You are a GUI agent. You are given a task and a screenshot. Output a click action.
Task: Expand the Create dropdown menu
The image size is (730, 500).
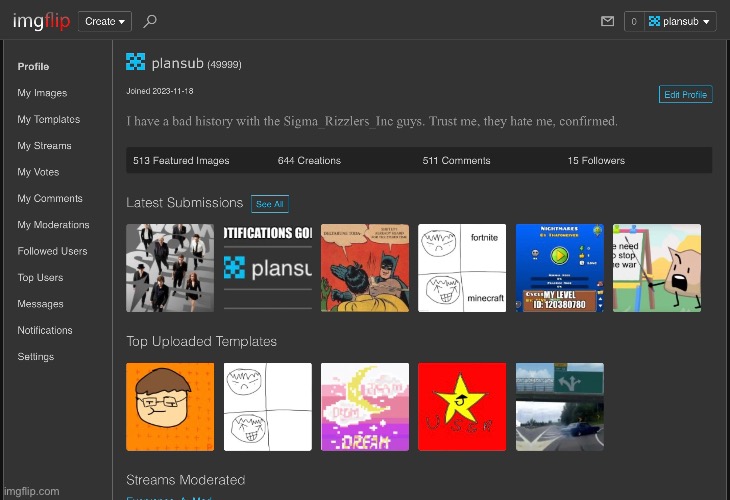point(105,21)
